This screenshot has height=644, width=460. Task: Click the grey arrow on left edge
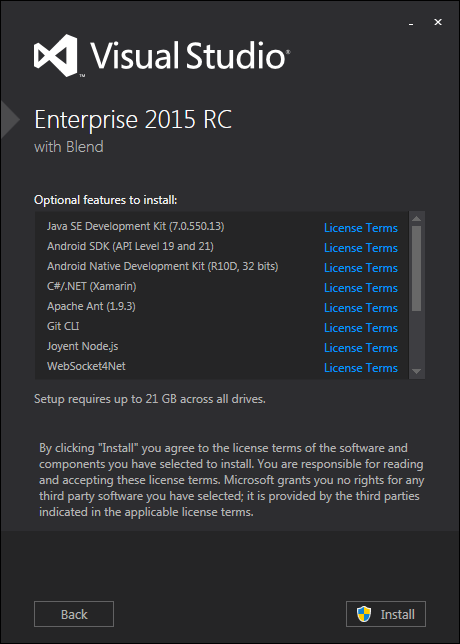(10, 120)
